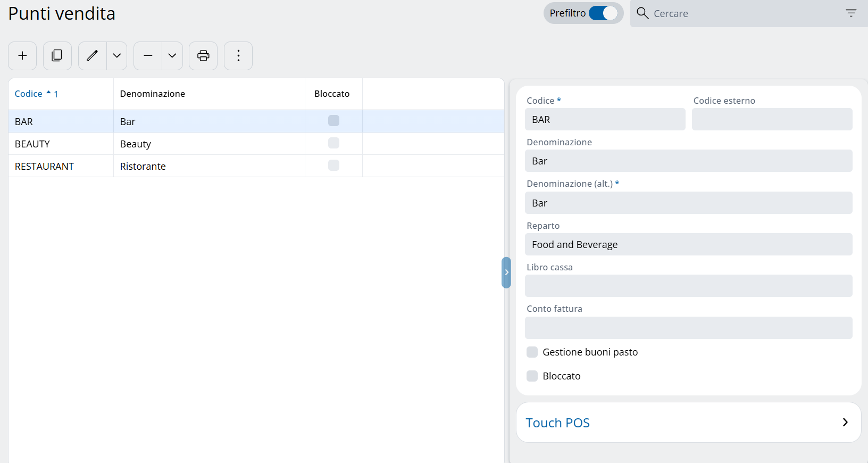The height and width of the screenshot is (463, 868).
Task: Open the dropdown arrow next to delete
Action: click(x=172, y=56)
